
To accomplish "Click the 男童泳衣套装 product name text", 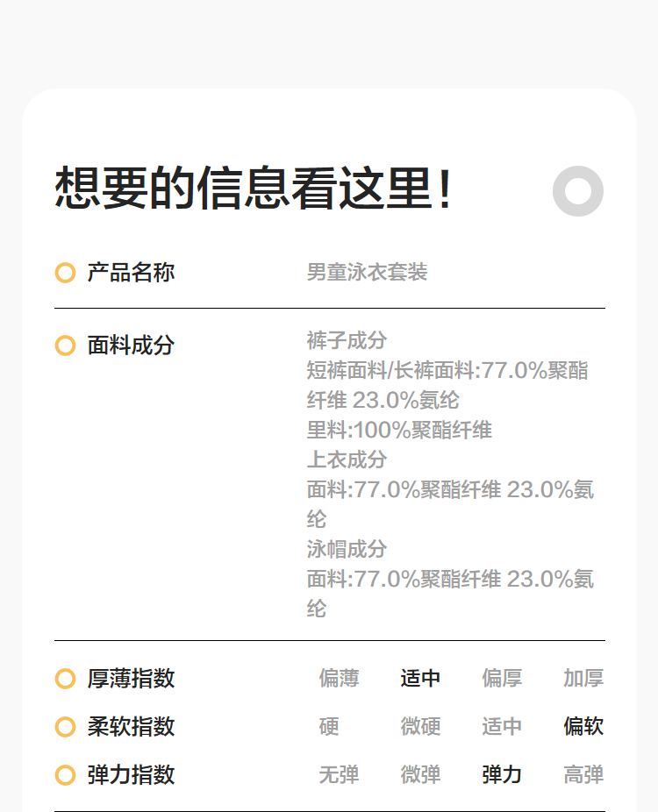I will click(x=367, y=273).
